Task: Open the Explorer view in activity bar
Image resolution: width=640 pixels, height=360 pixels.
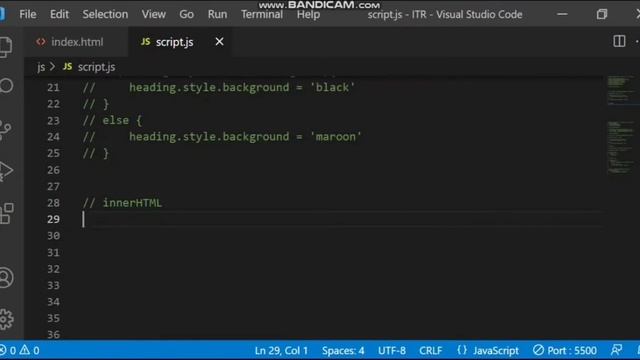Action: 6,47
